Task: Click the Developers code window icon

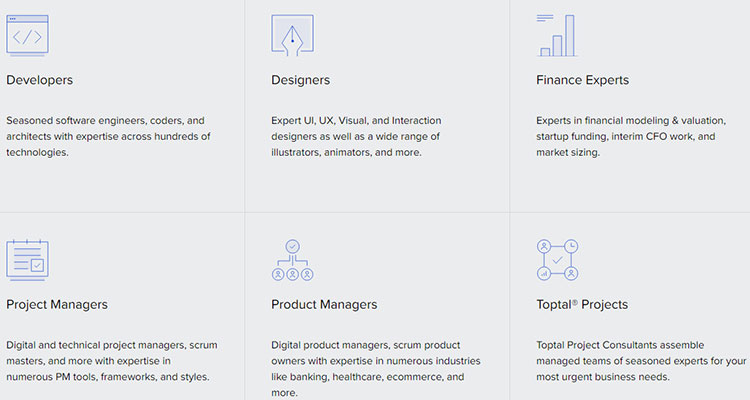Action: pyautogui.click(x=27, y=36)
